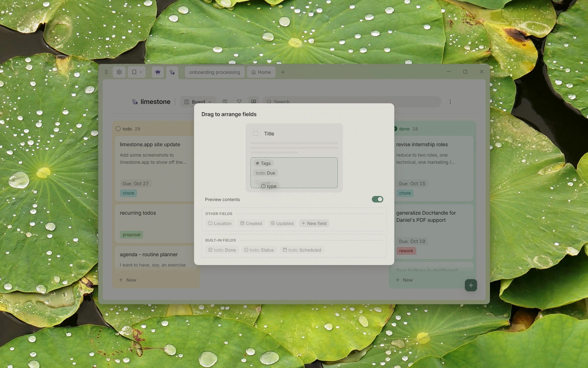Add New card in todo column
The image size is (588, 368).
(128, 280)
